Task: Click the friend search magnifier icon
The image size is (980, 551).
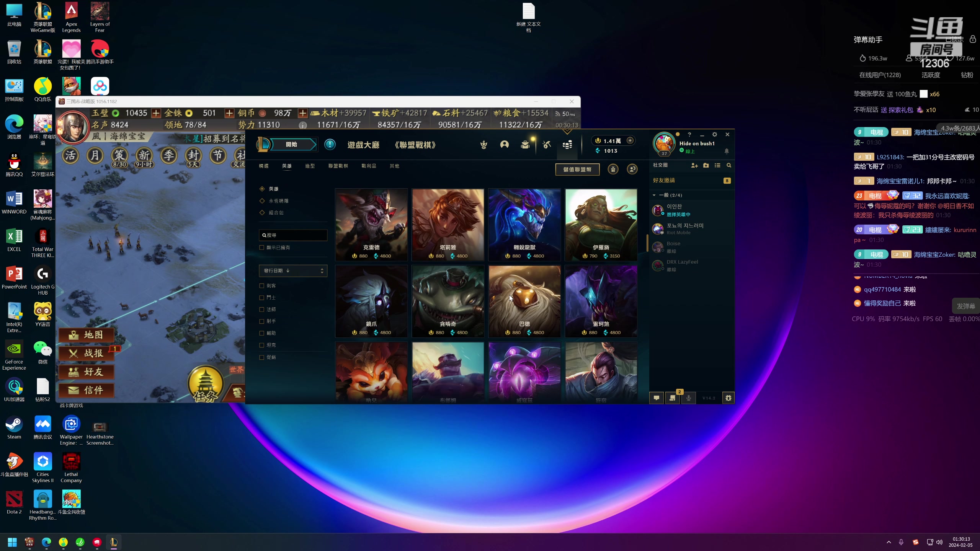Action: point(729,165)
